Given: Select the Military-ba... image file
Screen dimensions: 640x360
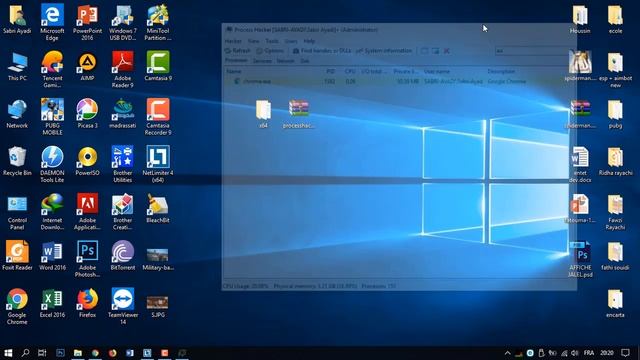Looking at the screenshot, I should click(158, 260).
